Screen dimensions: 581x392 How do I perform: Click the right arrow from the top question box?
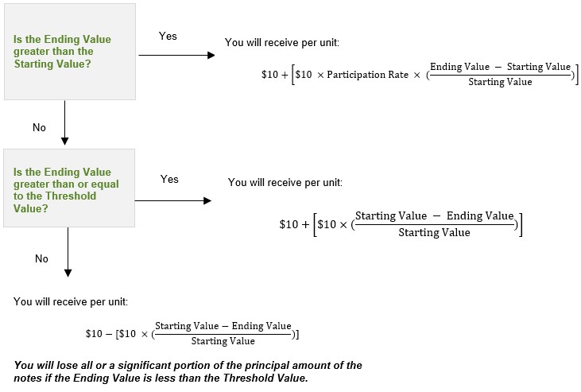click(176, 55)
